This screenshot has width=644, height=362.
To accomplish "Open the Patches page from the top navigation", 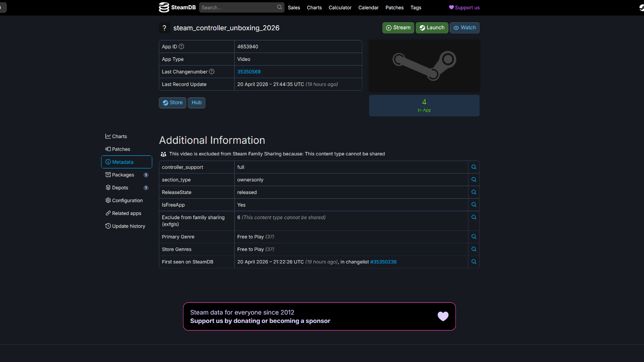I will tap(394, 7).
